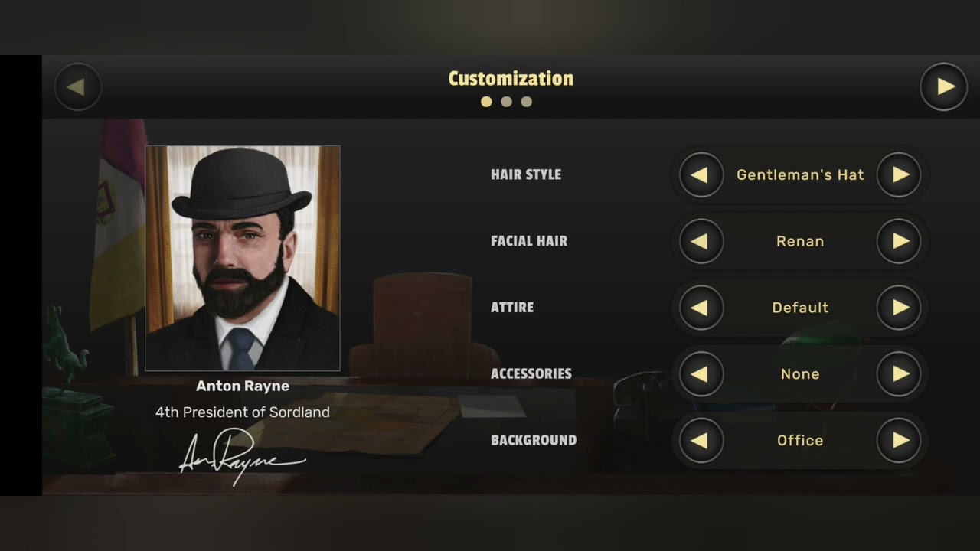Choose previous Attire option
Viewport: 980px width, 551px height.
click(x=701, y=308)
